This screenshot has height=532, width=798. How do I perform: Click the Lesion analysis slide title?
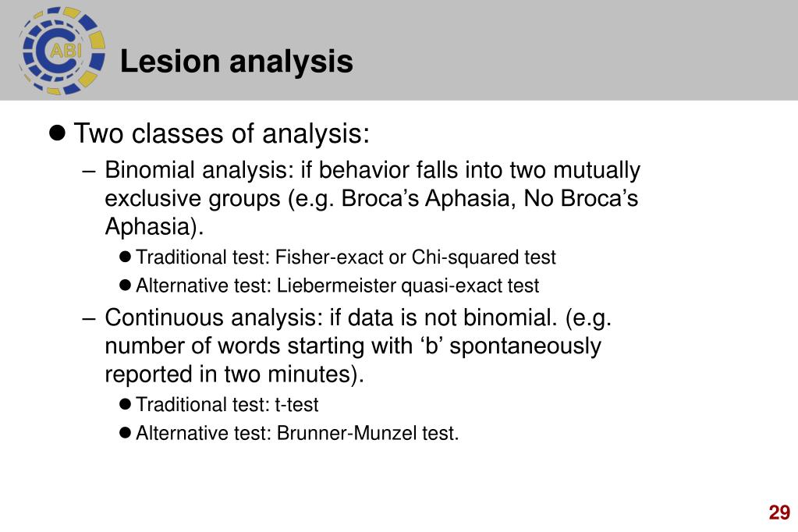[x=236, y=61]
